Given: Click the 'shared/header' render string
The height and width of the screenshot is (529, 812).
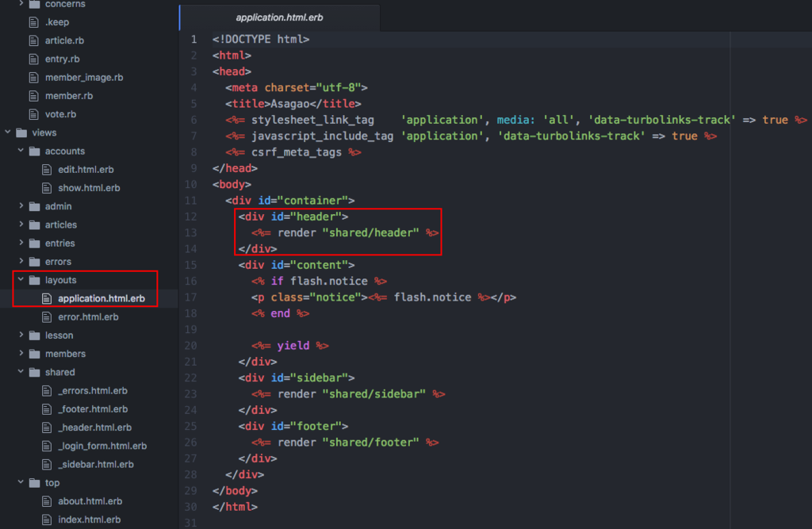Looking at the screenshot, I should tap(371, 232).
